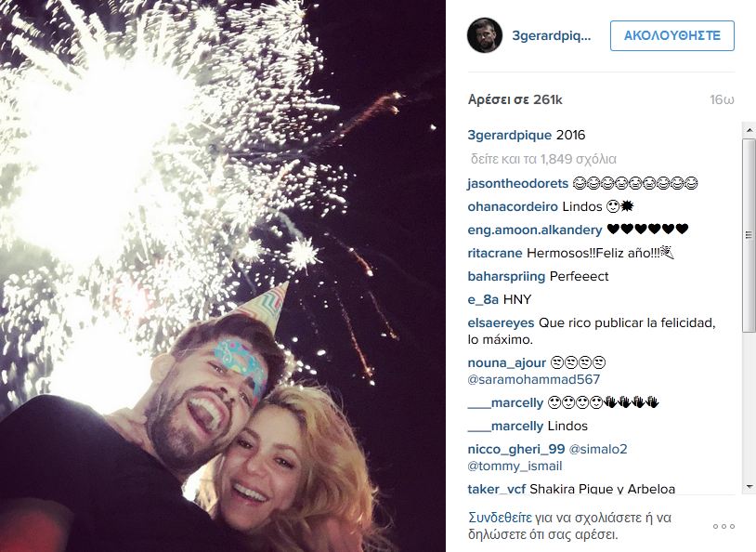756x552 pixels.
Task: Open ritacrane user profile
Action: click(495, 253)
